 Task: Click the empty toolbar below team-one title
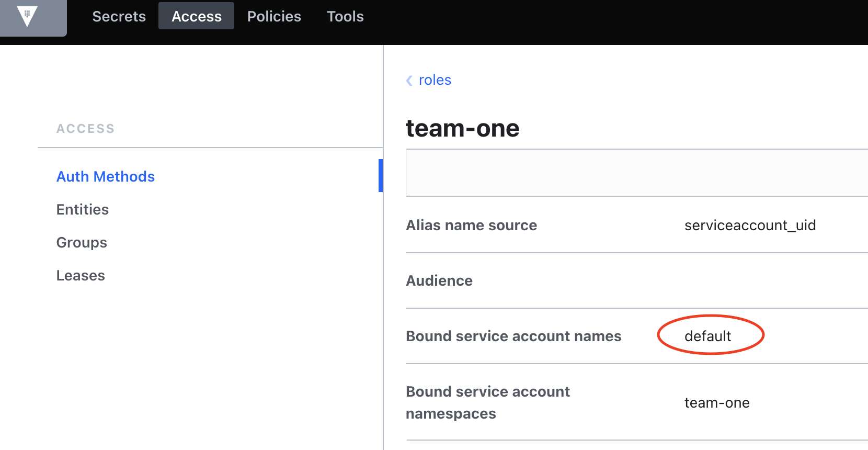tap(636, 173)
